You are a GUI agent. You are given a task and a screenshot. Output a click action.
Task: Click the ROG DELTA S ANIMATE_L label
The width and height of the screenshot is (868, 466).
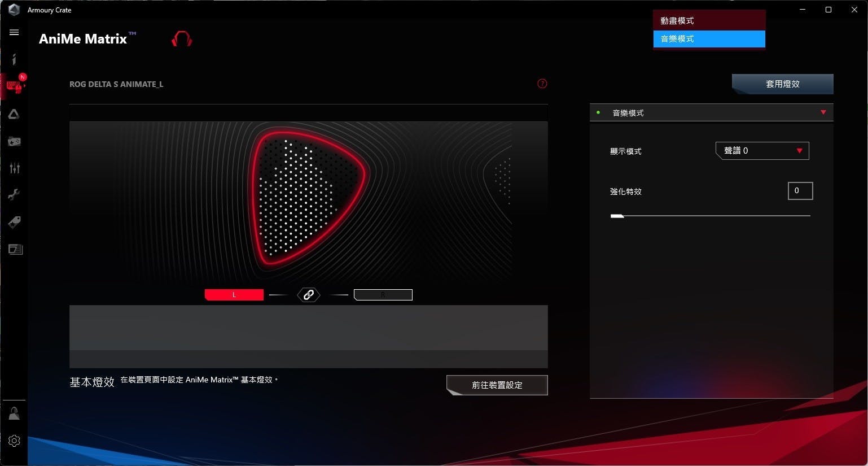(116, 84)
